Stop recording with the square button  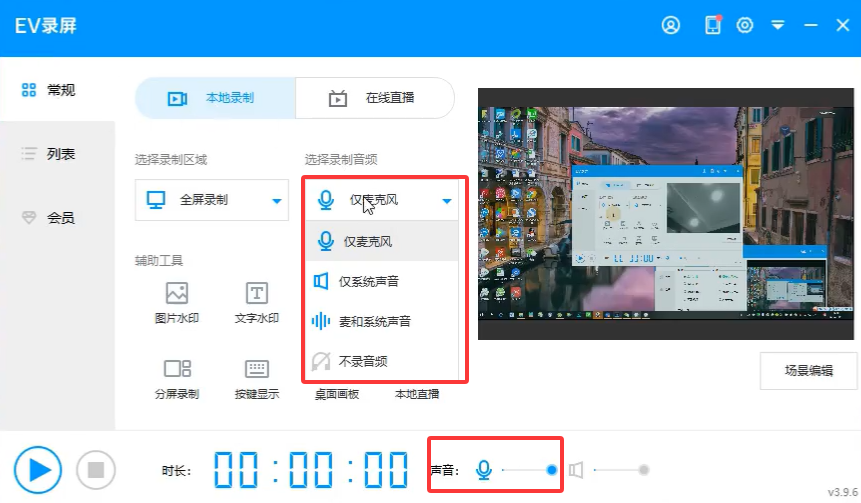[96, 470]
